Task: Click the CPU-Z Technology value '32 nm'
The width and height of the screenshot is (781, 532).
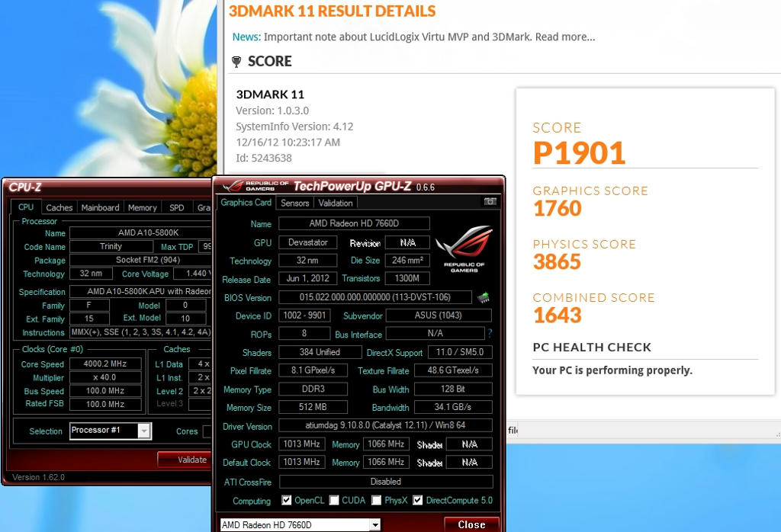Action: [91, 273]
